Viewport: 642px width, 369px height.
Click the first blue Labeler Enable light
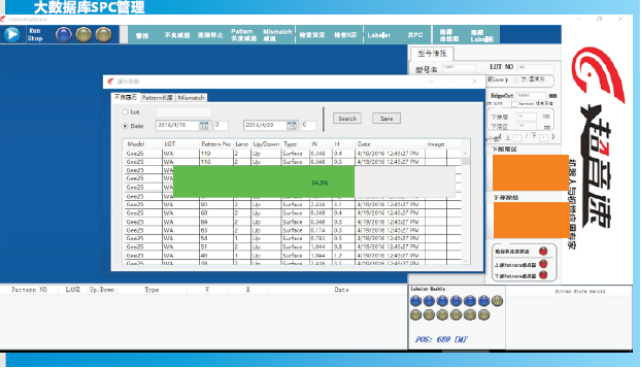click(416, 301)
